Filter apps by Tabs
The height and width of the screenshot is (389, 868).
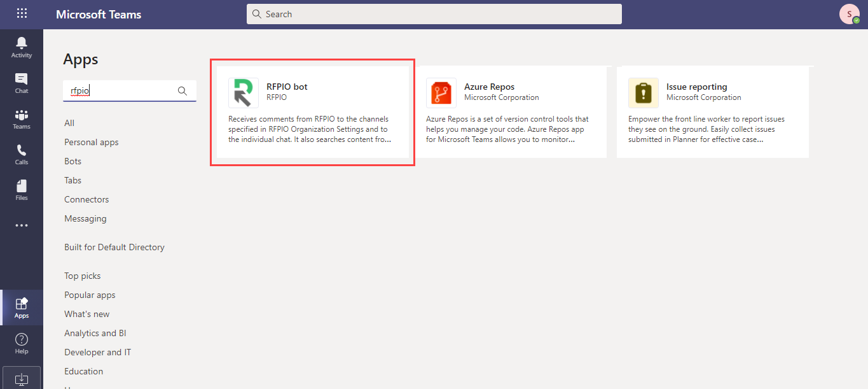pyautogui.click(x=73, y=180)
